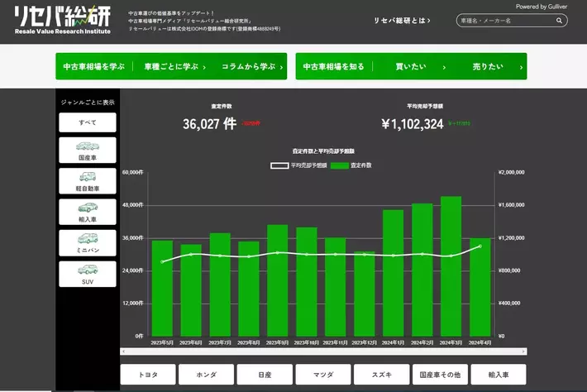Click the 2024年2月 axis label

point(422,342)
